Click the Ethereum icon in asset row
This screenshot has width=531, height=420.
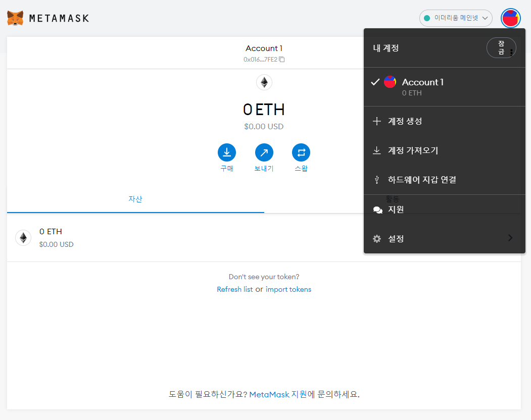pyautogui.click(x=23, y=238)
